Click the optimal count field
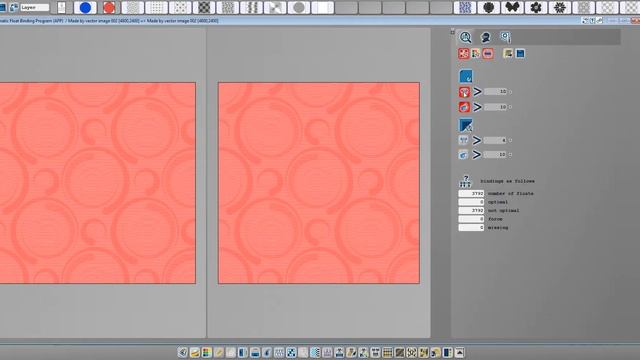This screenshot has height=360, width=640. [471, 202]
